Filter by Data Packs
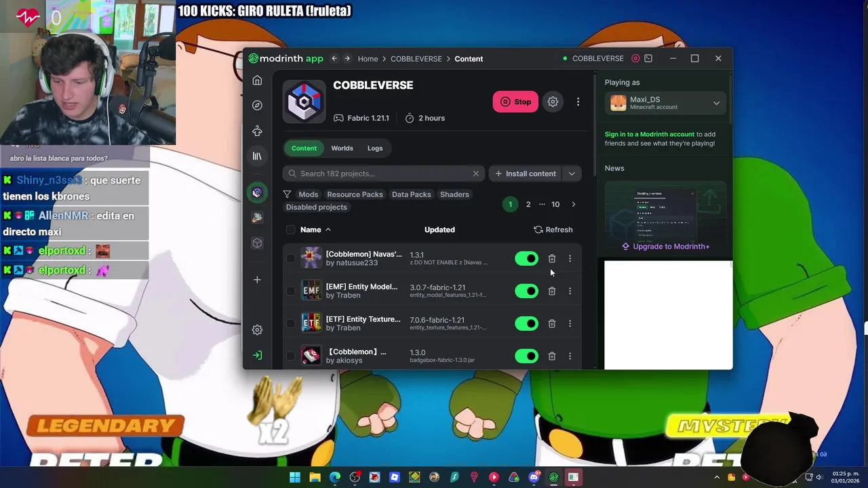Viewport: 868px width, 488px height. [412, 195]
